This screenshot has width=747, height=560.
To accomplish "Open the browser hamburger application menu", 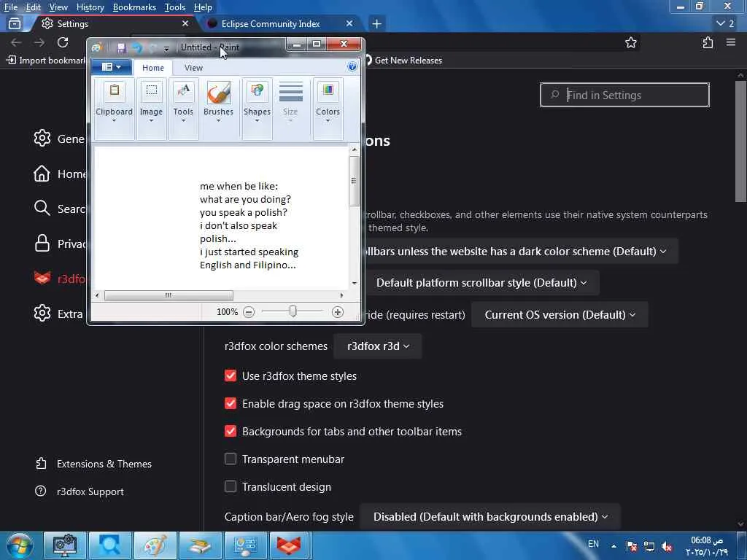I will click(731, 42).
